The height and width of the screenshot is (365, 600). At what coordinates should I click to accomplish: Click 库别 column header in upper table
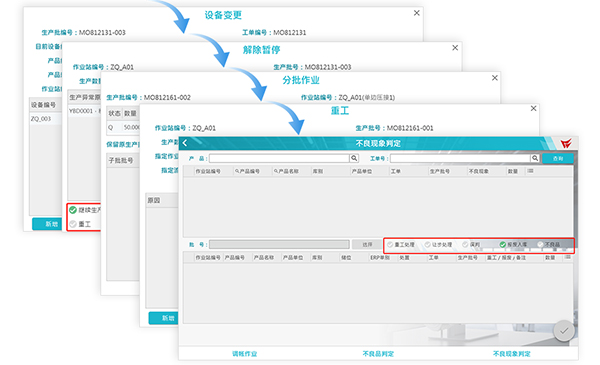pos(318,171)
